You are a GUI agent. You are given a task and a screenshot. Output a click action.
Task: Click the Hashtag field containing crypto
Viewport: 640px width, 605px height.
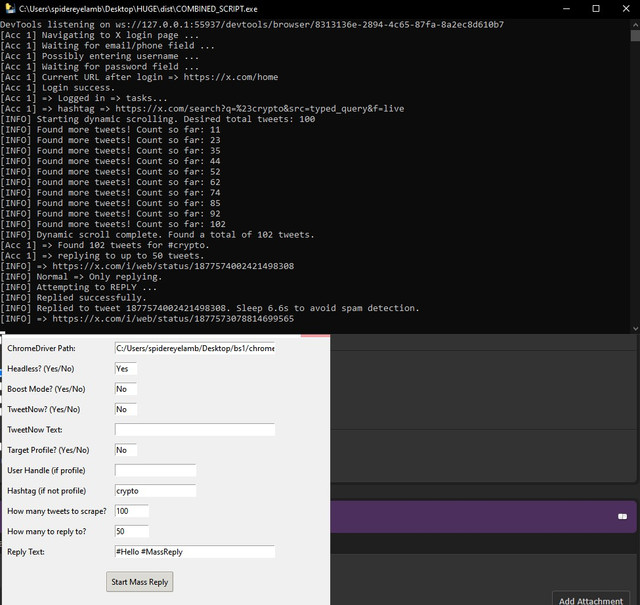point(155,491)
